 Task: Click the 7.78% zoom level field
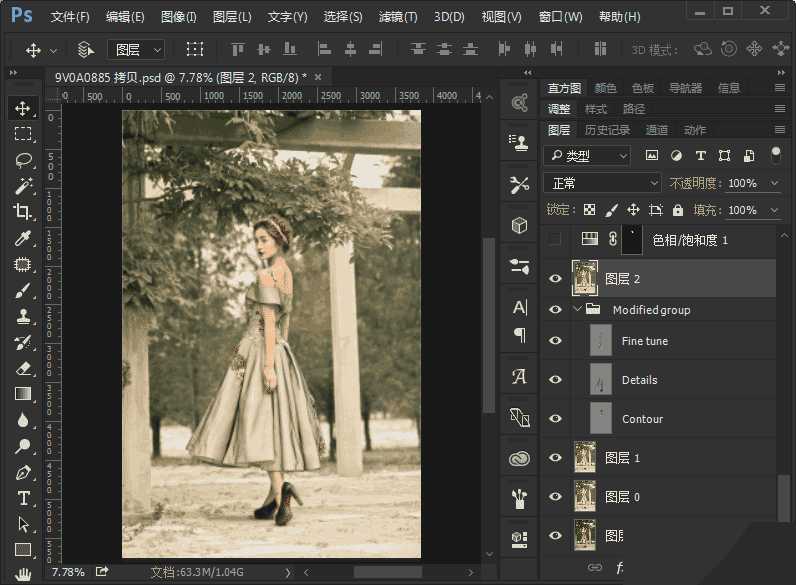point(68,572)
